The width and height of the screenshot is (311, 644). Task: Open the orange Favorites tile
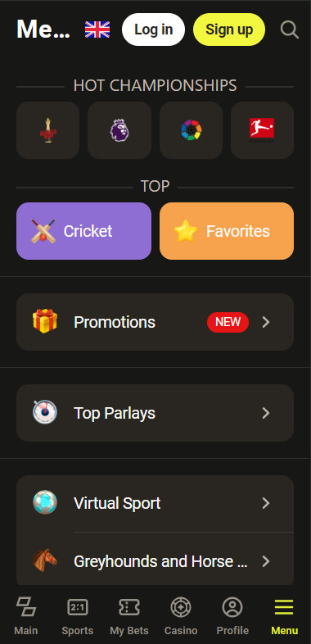(227, 231)
